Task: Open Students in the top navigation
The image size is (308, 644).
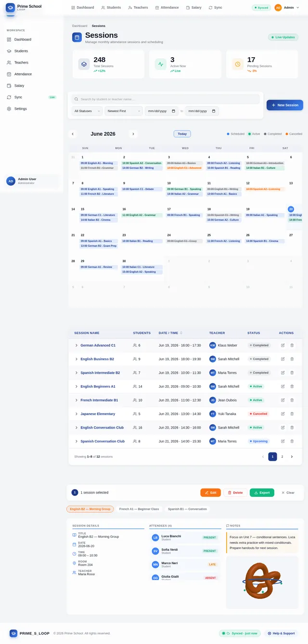Action: 111,8
